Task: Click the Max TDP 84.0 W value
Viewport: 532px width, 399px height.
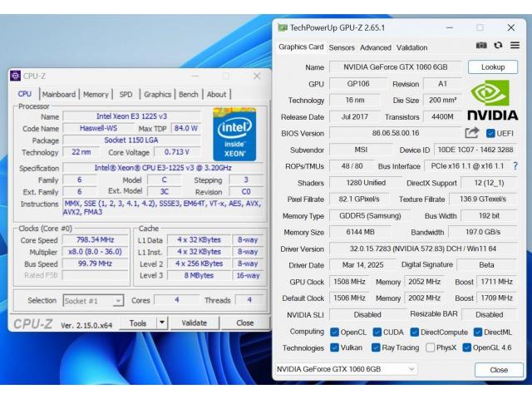Action: (186, 128)
